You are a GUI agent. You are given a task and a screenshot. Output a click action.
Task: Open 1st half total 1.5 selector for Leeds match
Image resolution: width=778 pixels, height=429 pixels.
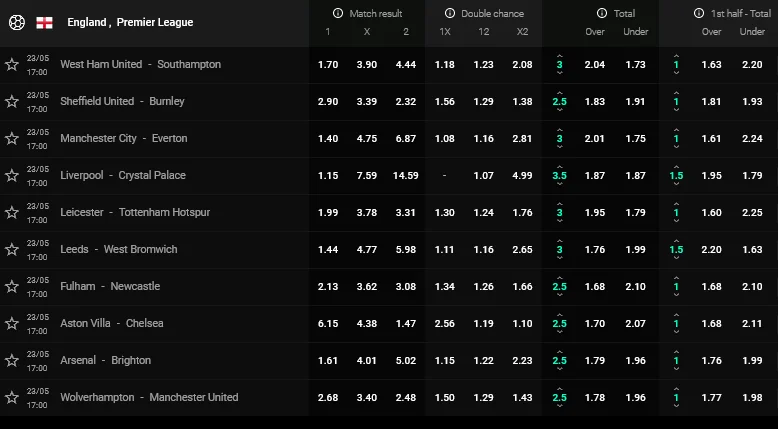pos(677,249)
